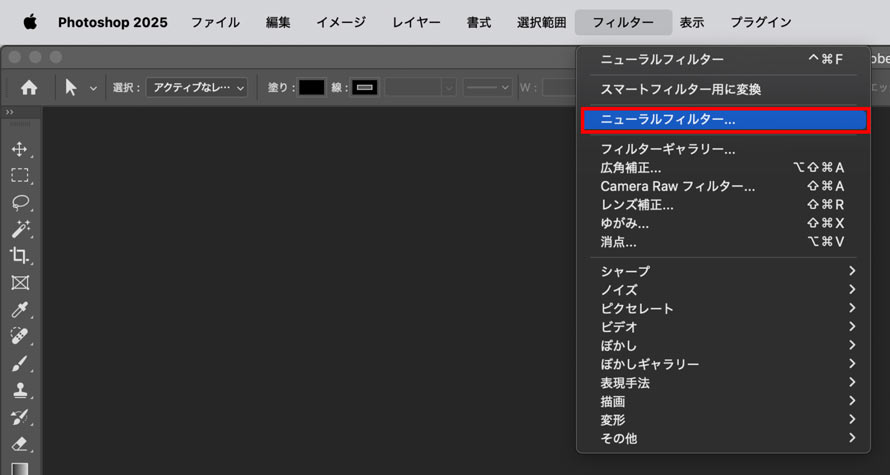Expand the その他 submenu

pos(723,439)
